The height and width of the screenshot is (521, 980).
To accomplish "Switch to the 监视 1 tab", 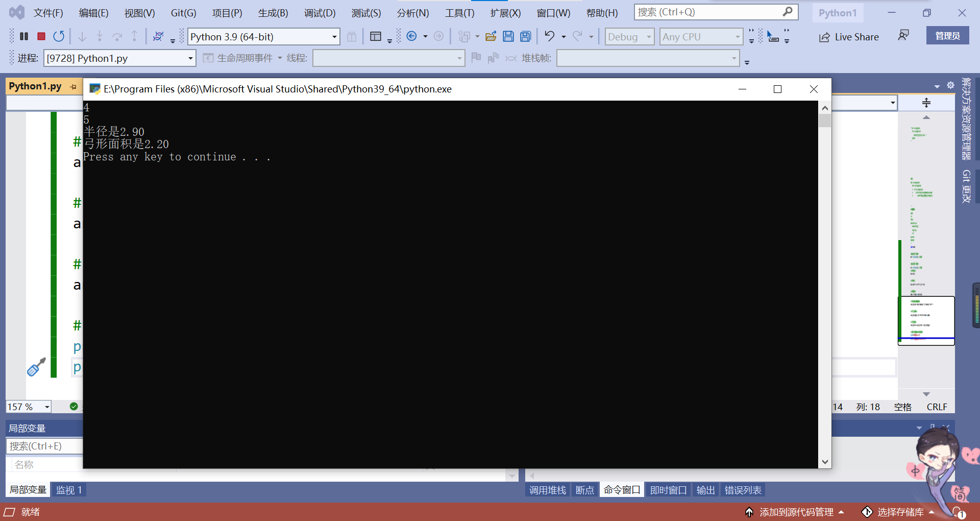I will [69, 489].
